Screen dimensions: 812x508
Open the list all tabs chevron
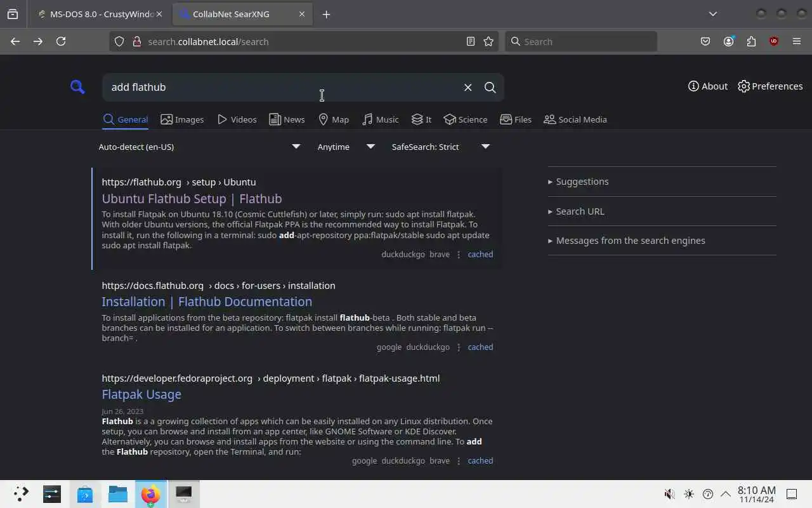[x=713, y=14]
